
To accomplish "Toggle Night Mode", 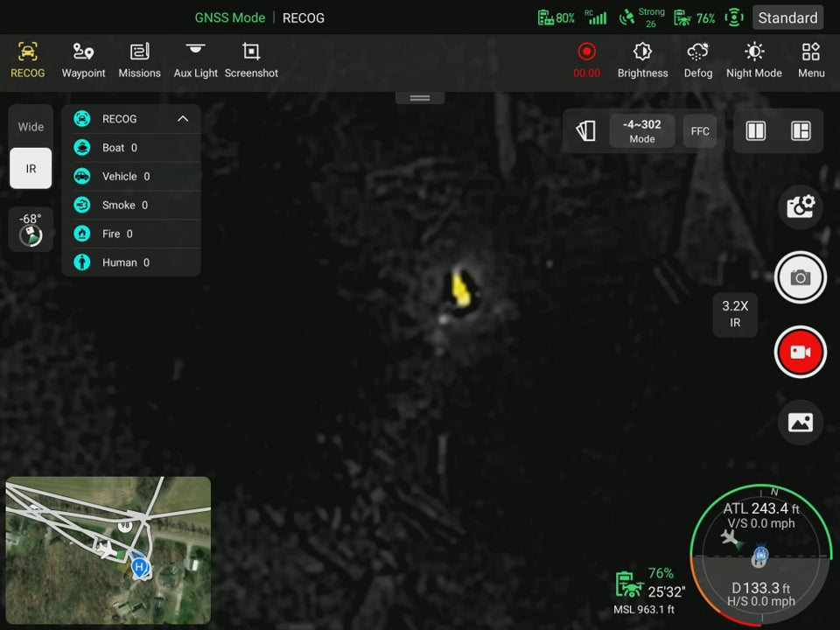I will [753, 60].
